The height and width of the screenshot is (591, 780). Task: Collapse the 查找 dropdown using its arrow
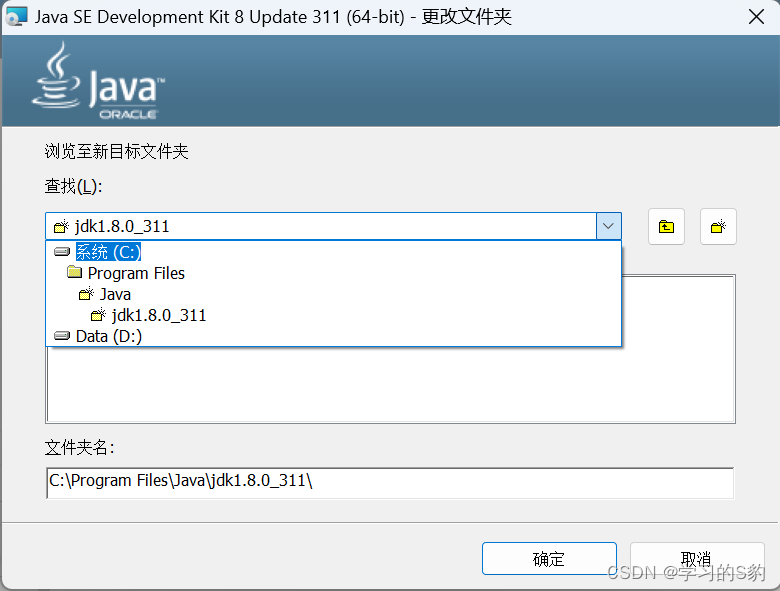pyautogui.click(x=609, y=227)
